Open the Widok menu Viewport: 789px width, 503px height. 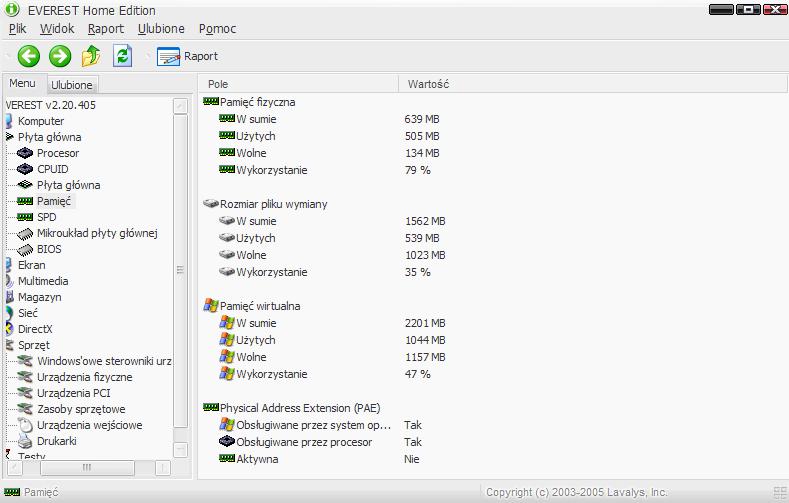(57, 29)
